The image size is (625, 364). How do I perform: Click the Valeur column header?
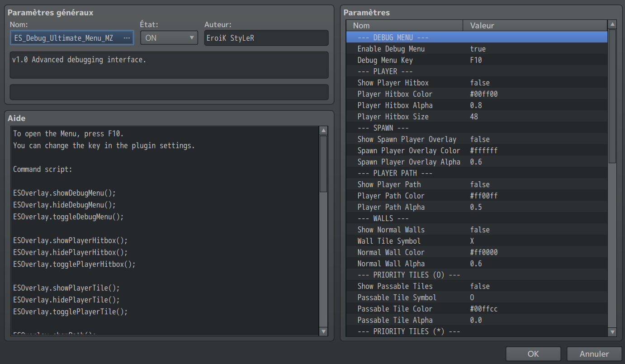tap(535, 25)
